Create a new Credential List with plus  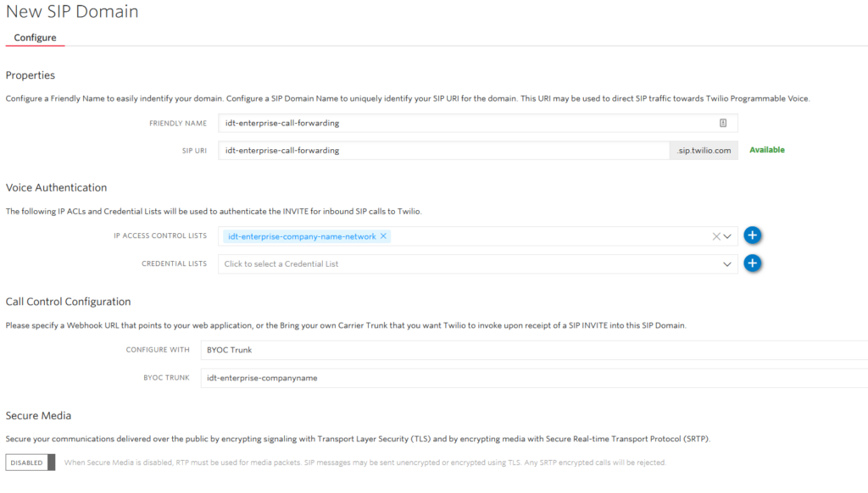753,263
